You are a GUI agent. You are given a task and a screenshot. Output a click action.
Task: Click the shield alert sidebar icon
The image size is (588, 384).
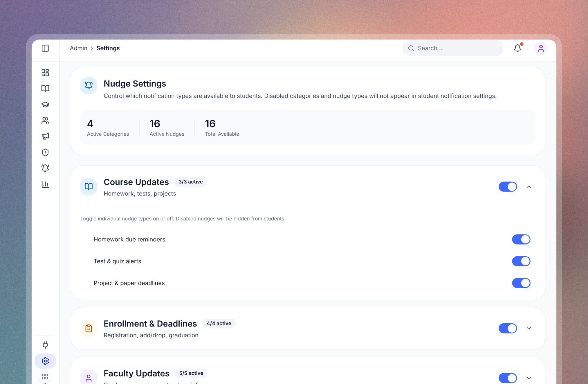pyautogui.click(x=45, y=152)
